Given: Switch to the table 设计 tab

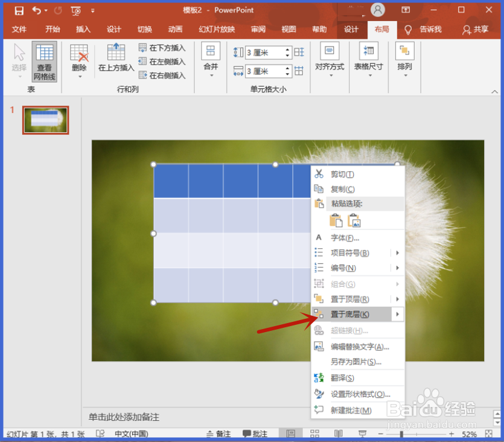Looking at the screenshot, I should (351, 30).
